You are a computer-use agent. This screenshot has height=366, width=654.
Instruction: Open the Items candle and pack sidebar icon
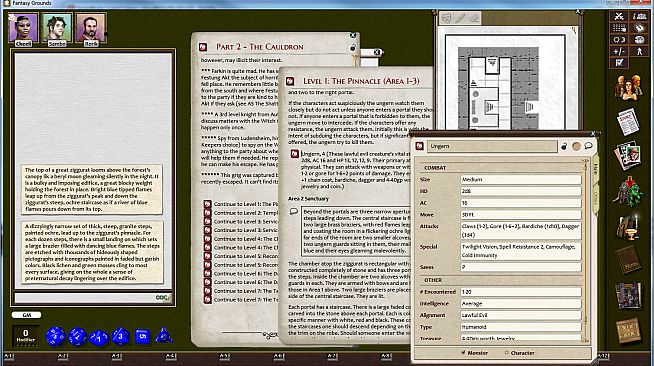click(628, 226)
